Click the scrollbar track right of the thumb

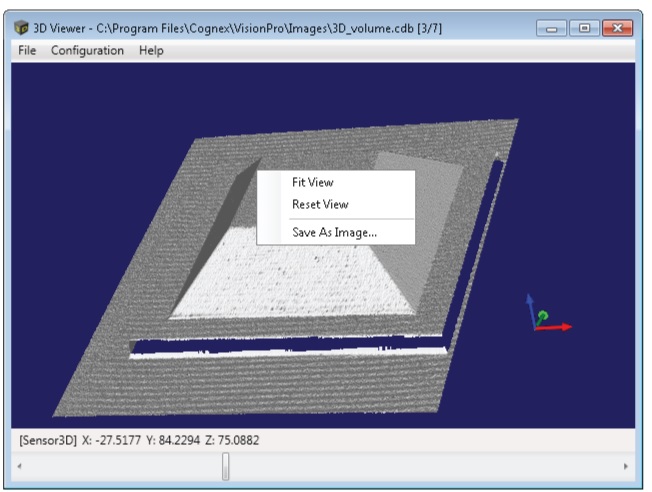(x=420, y=466)
